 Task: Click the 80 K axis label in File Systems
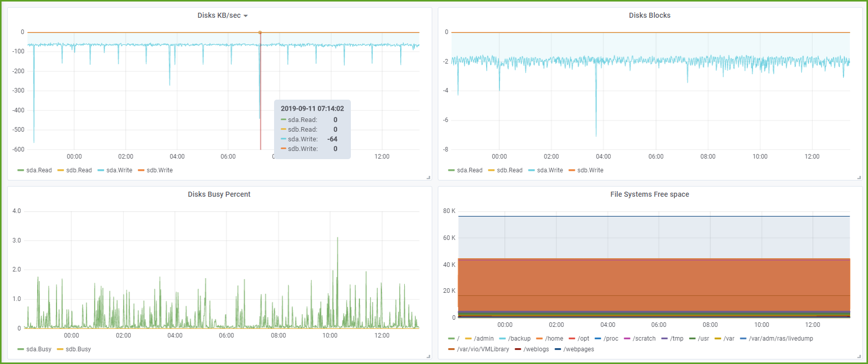[x=450, y=211]
